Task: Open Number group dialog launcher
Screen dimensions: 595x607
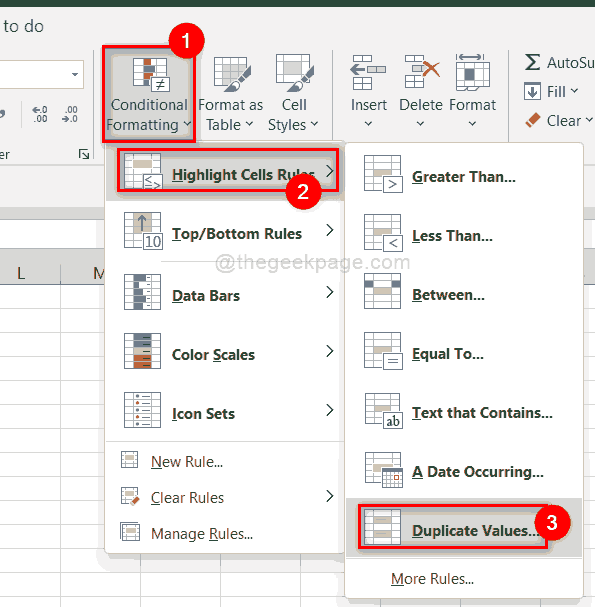Action: (x=84, y=154)
